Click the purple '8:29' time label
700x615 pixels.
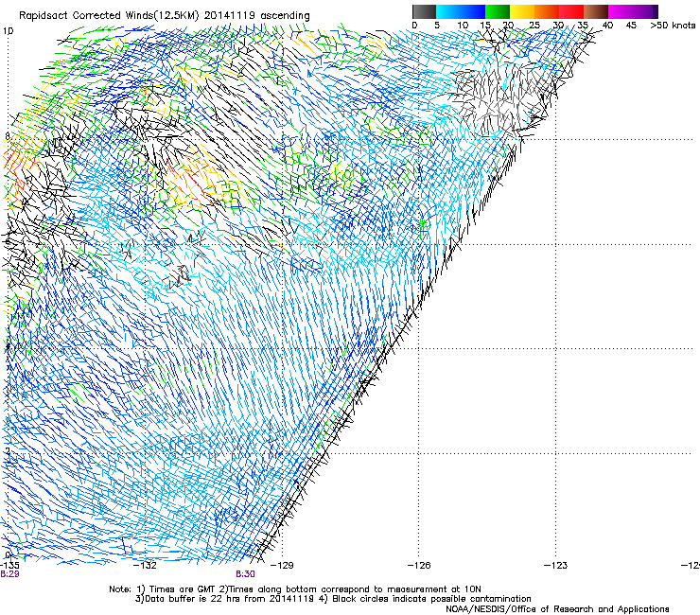pyautogui.click(x=9, y=574)
